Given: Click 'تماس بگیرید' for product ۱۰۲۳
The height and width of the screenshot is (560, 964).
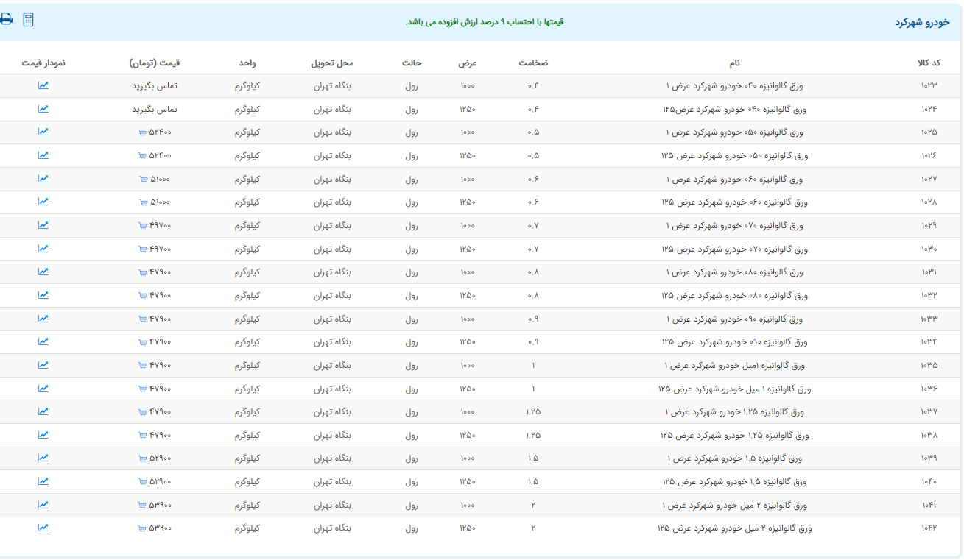Looking at the screenshot, I should point(155,86).
